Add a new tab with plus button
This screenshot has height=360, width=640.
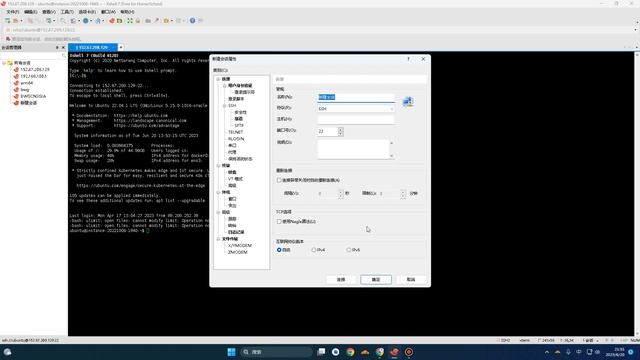click(121, 48)
